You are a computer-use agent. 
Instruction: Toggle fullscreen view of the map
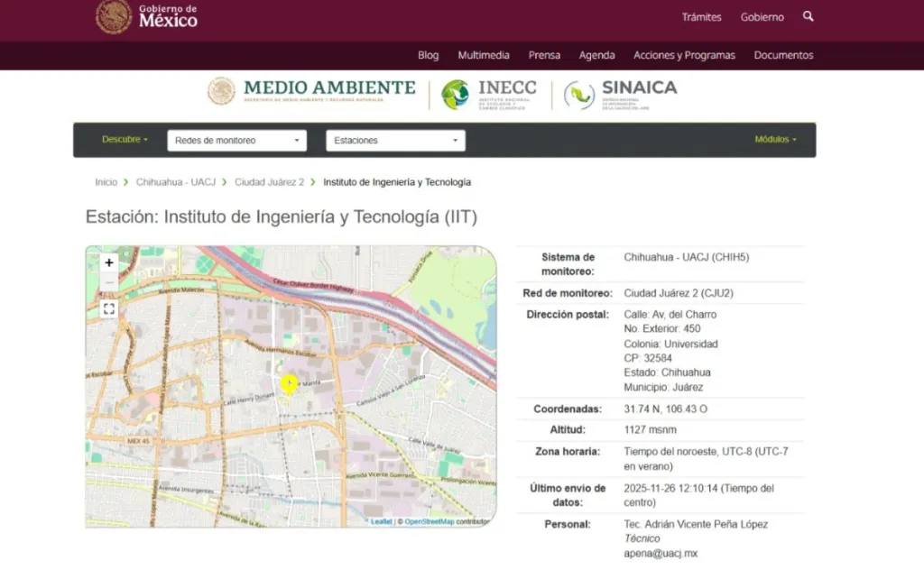pos(109,309)
